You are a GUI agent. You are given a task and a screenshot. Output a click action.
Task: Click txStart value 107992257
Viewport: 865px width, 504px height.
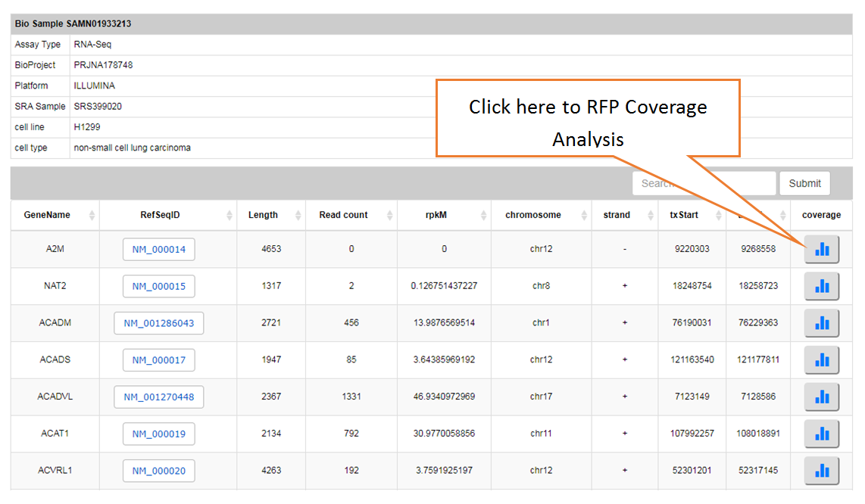[692, 434]
